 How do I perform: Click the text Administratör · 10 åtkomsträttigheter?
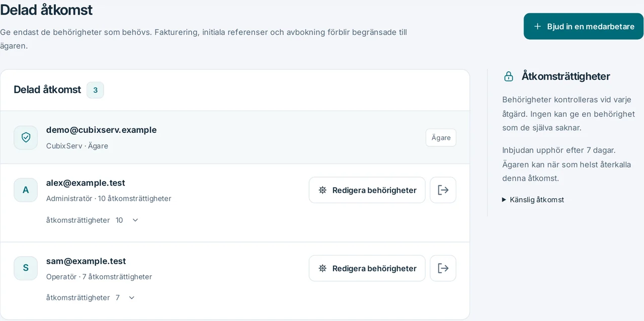pos(109,198)
